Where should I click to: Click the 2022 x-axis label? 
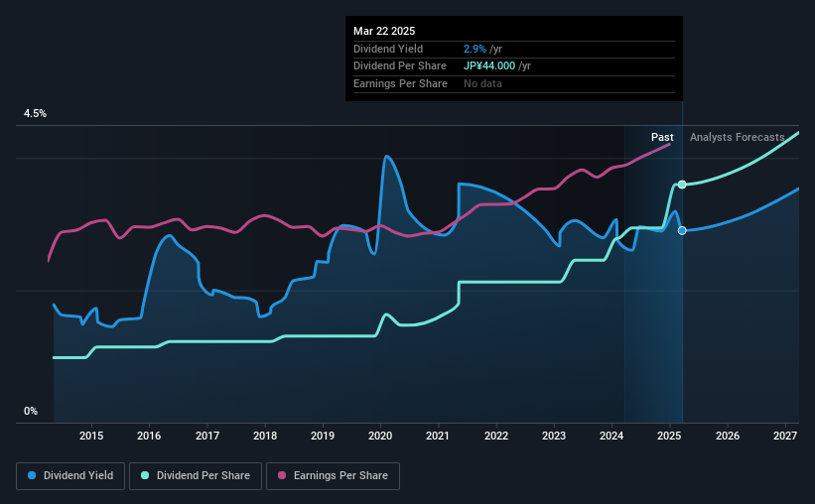click(496, 436)
